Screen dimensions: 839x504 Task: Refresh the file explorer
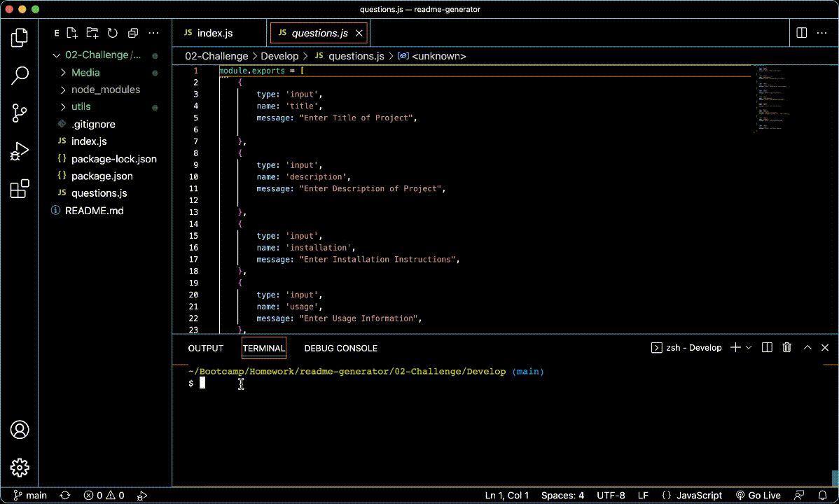(112, 33)
